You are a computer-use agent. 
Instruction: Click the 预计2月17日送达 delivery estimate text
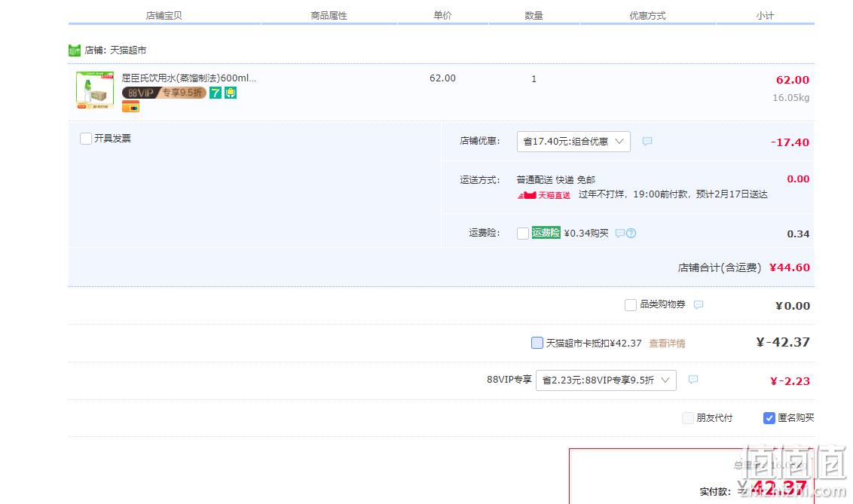click(x=732, y=194)
